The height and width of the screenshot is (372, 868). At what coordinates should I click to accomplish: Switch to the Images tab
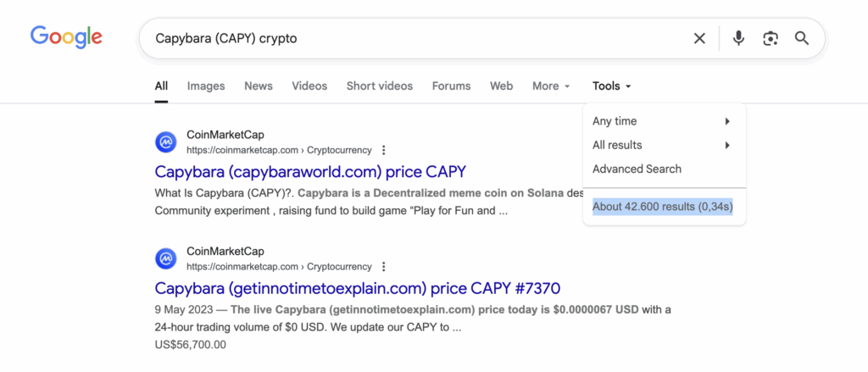point(206,86)
